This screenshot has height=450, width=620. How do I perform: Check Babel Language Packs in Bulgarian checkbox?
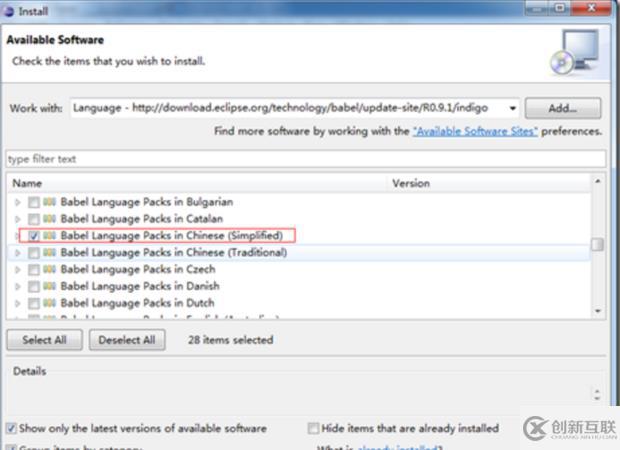coord(34,202)
